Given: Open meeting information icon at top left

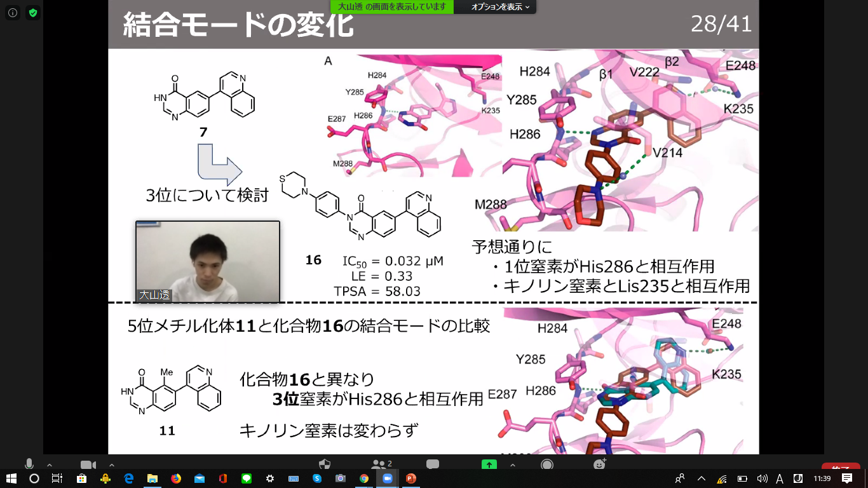Looking at the screenshot, I should (x=13, y=13).
